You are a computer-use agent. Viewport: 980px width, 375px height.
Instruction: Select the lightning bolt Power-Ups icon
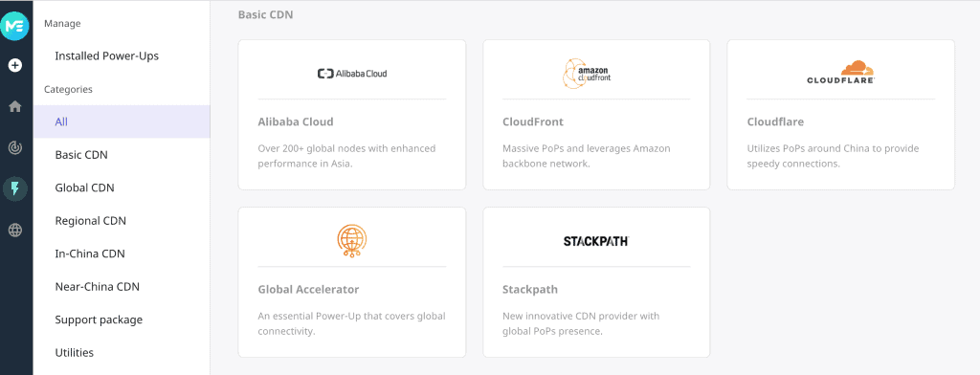(x=15, y=188)
